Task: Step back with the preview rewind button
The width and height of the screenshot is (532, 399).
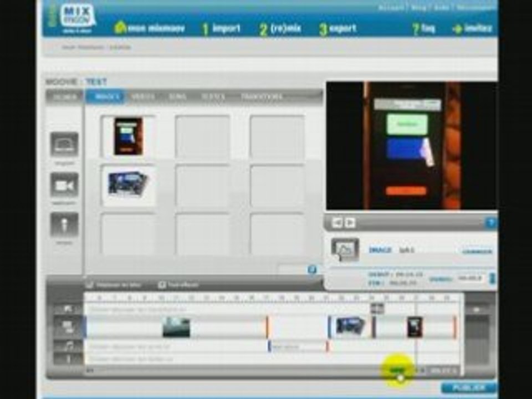Action: pyautogui.click(x=337, y=223)
